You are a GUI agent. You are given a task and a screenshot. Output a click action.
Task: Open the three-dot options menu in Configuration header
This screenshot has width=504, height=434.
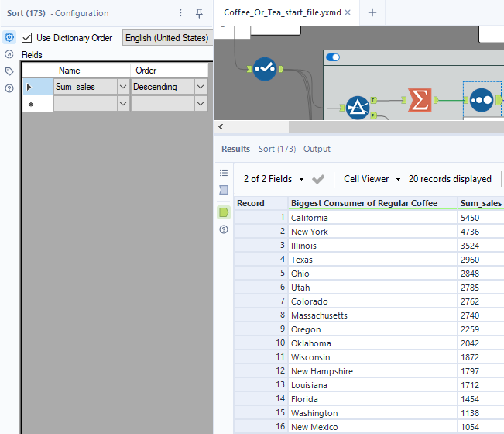[180, 13]
